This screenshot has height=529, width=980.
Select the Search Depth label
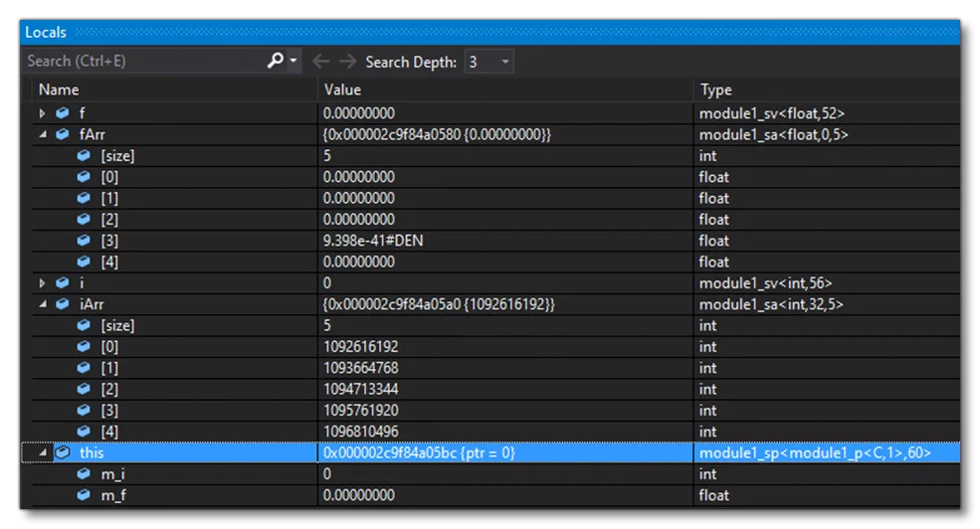[411, 62]
